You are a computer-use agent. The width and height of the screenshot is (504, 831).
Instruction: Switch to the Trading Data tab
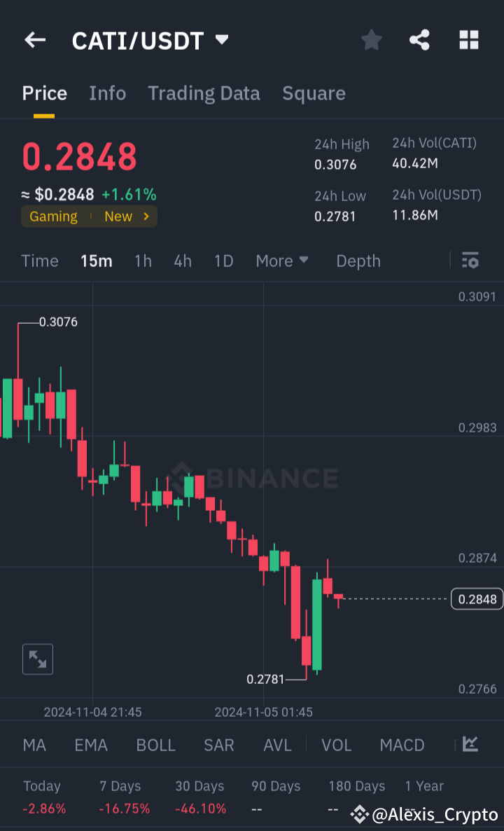[204, 93]
